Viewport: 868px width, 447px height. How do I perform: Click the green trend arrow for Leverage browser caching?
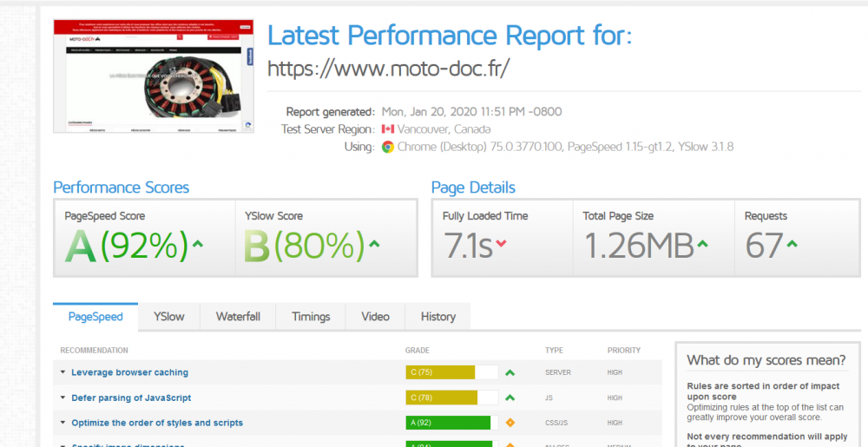pos(510,373)
